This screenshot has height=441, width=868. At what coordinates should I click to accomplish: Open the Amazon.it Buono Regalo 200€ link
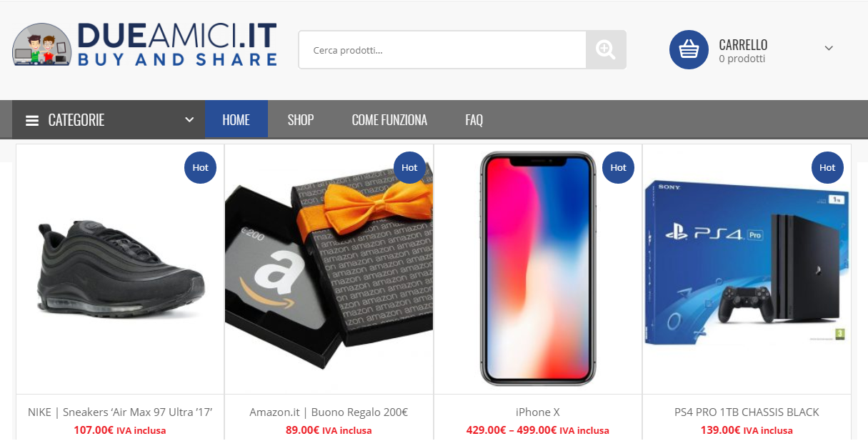(329, 412)
